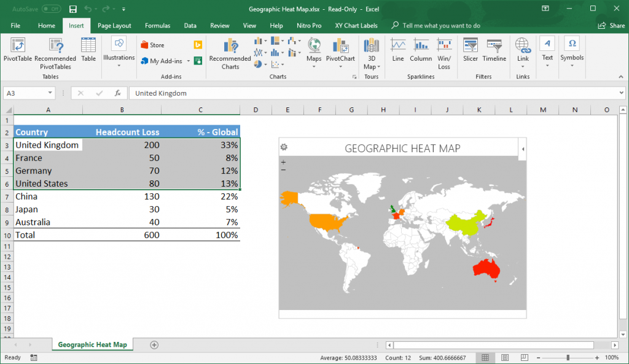Expand the My Add-ins dropdown
Viewport: 629px width, 364px height.
pyautogui.click(x=189, y=62)
